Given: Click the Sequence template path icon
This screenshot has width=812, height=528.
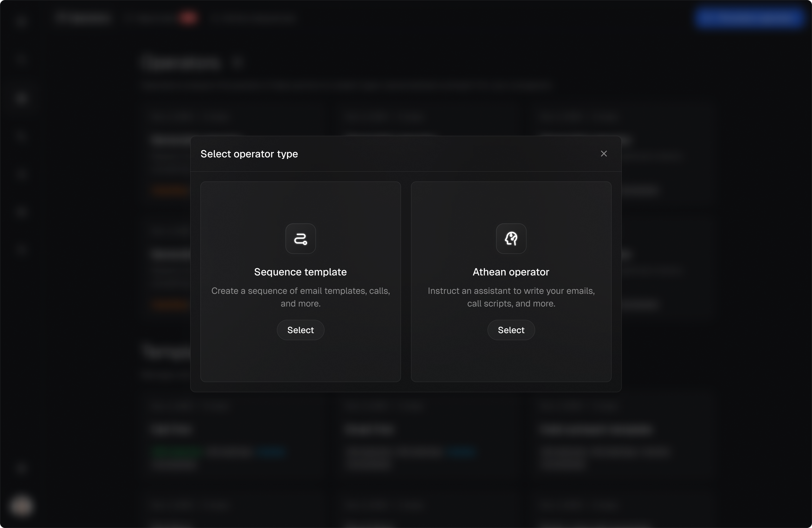Looking at the screenshot, I should 300,239.
